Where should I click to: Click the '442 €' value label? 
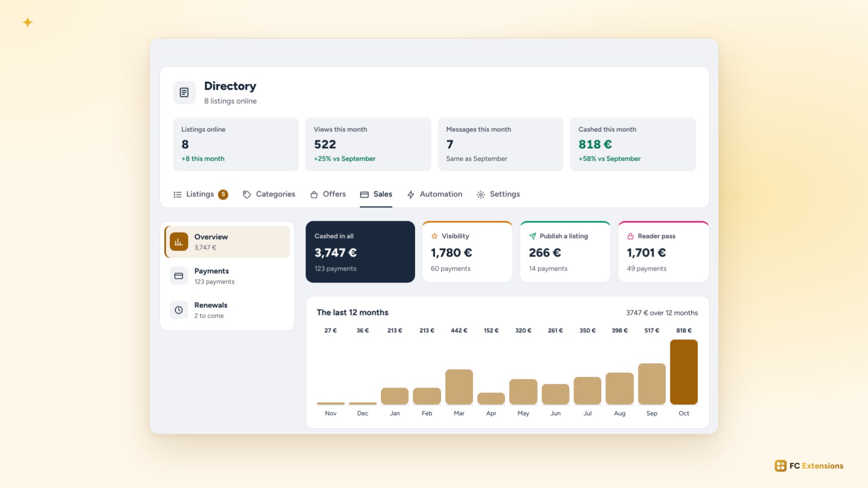(x=459, y=330)
